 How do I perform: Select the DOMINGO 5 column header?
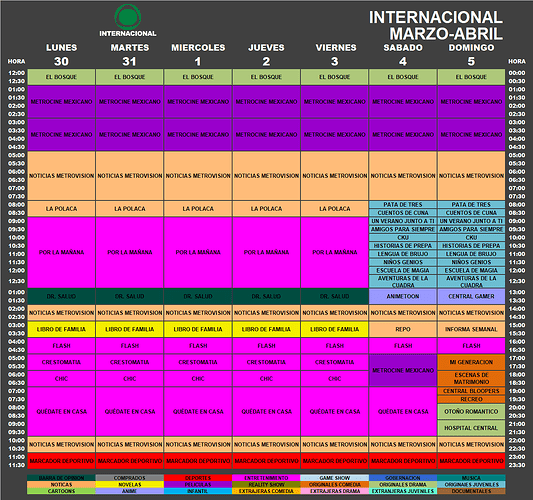[471, 54]
